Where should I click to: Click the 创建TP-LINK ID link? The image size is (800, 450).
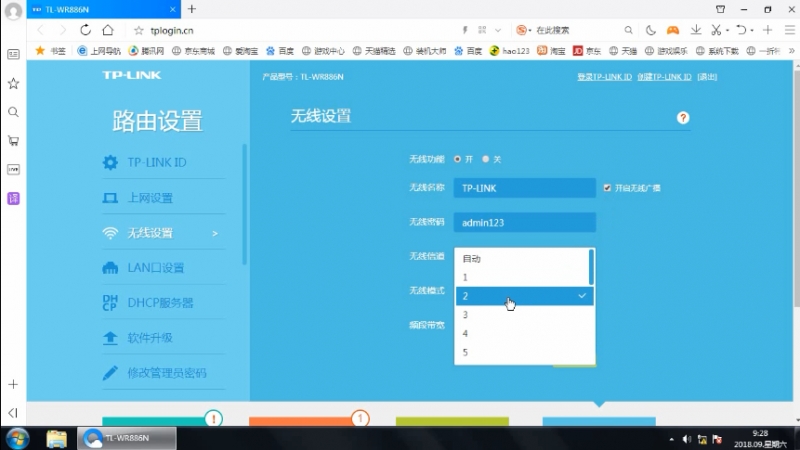pos(664,77)
